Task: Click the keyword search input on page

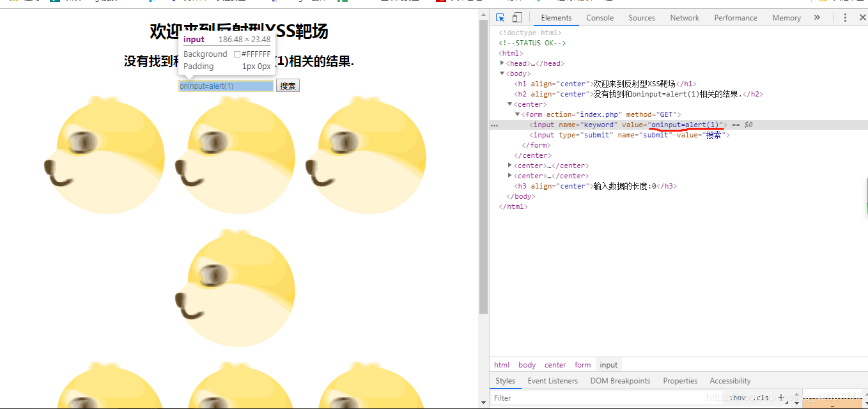Action: pos(226,86)
